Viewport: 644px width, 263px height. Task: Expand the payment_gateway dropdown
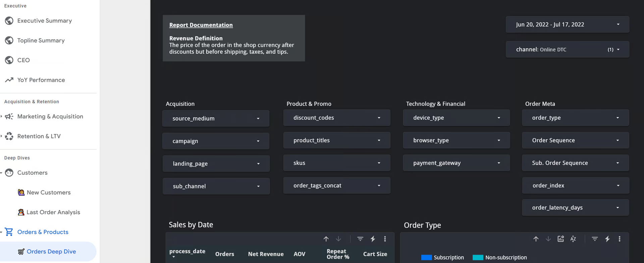[x=456, y=163]
